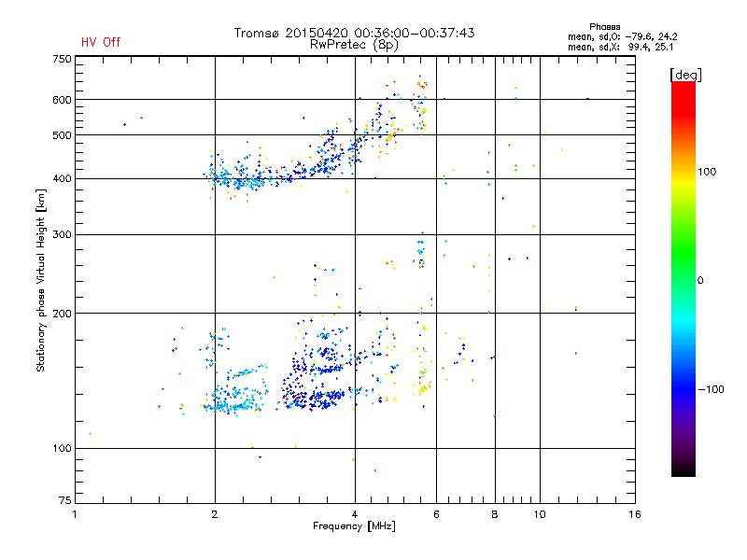This screenshot has height=560, width=747.
Task: Click the 300 height tick label
Action: click(62, 235)
